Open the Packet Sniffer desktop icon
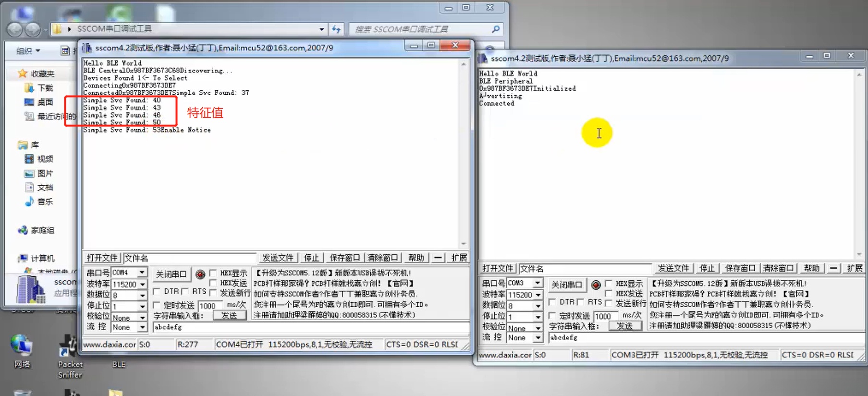The height and width of the screenshot is (396, 868). [x=70, y=356]
